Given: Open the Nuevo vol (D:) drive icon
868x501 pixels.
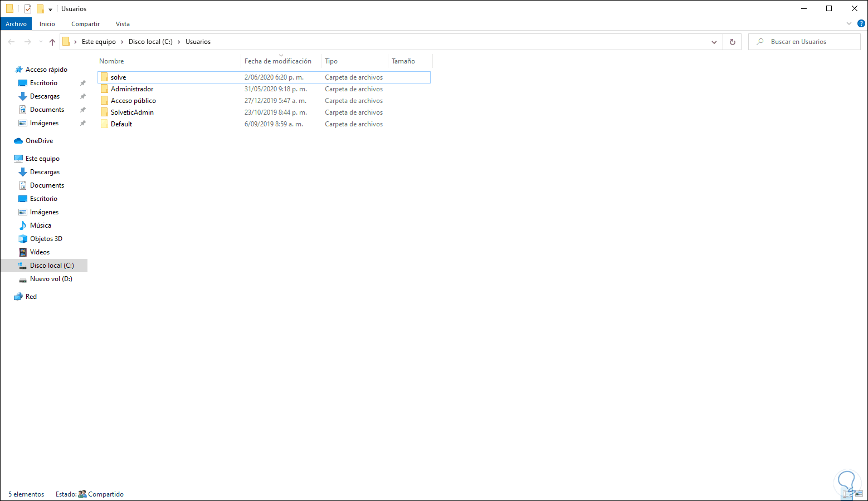Looking at the screenshot, I should click(x=23, y=279).
